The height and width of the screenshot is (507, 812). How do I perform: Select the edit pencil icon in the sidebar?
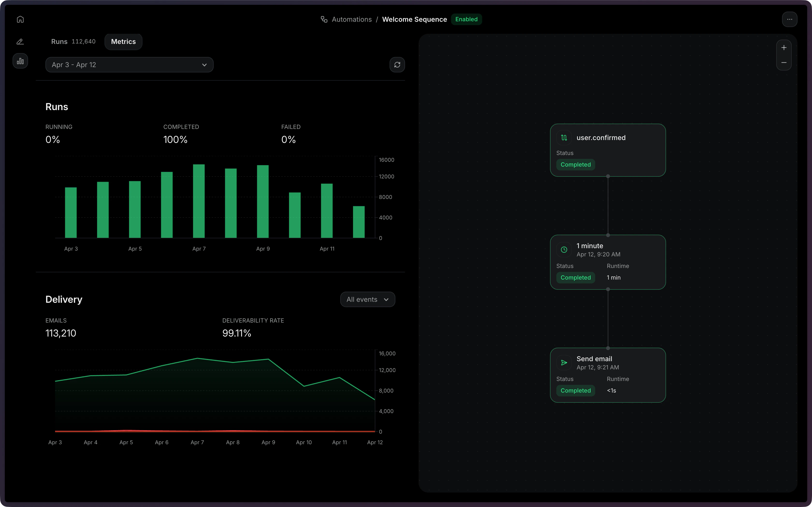[20, 41]
